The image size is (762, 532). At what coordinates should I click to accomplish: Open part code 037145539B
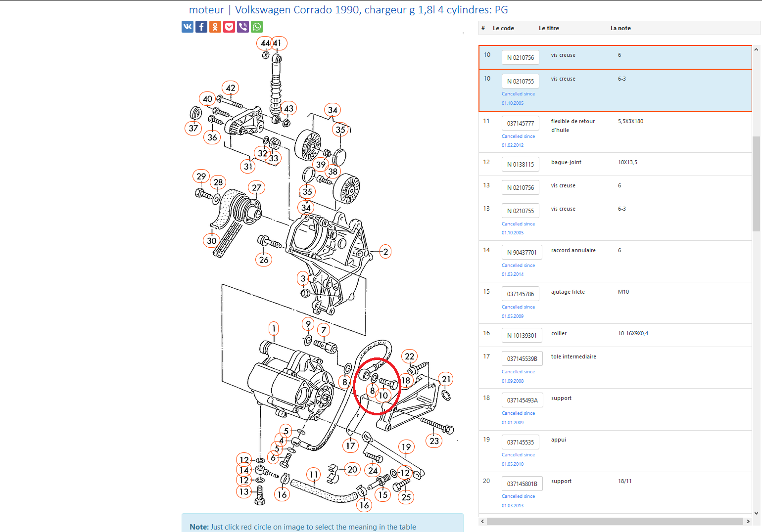click(x=522, y=359)
